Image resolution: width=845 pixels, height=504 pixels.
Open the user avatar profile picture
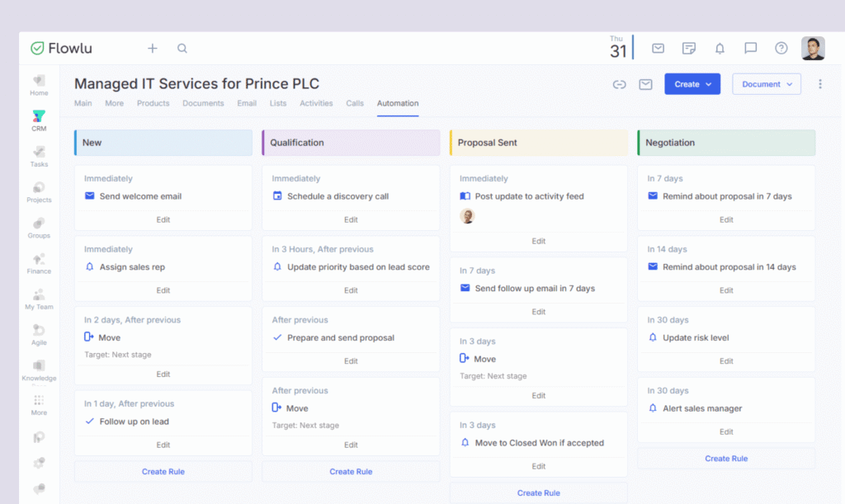(x=814, y=48)
